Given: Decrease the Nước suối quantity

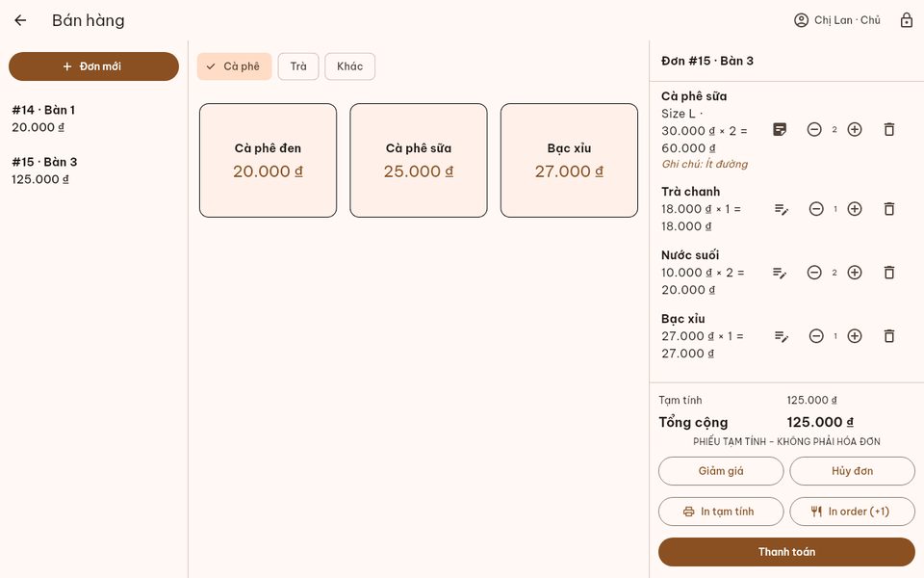Looking at the screenshot, I should [814, 273].
